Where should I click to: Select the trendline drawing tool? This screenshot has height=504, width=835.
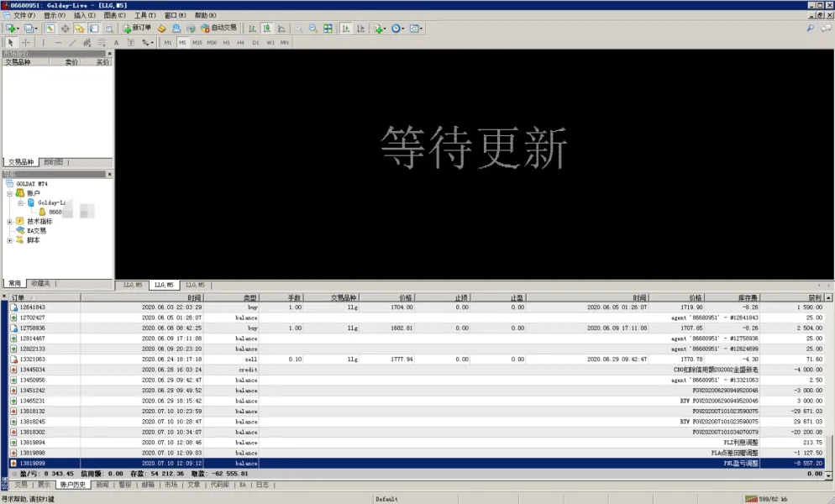click(x=72, y=43)
